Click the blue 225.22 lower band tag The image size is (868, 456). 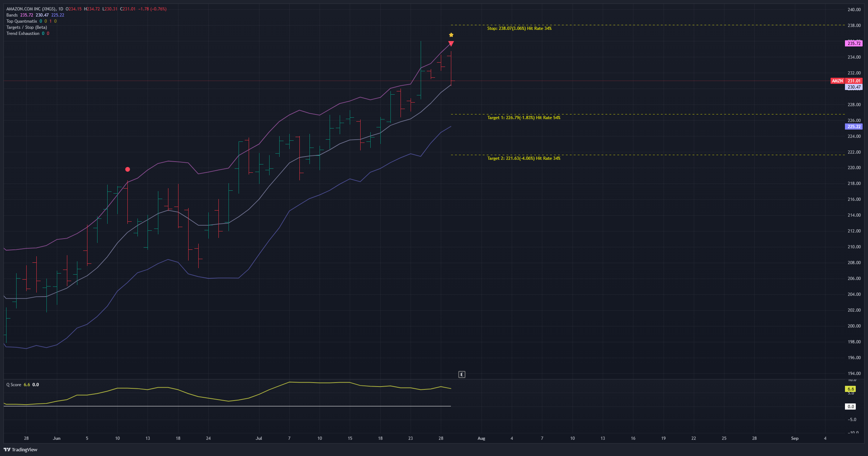[x=854, y=127]
